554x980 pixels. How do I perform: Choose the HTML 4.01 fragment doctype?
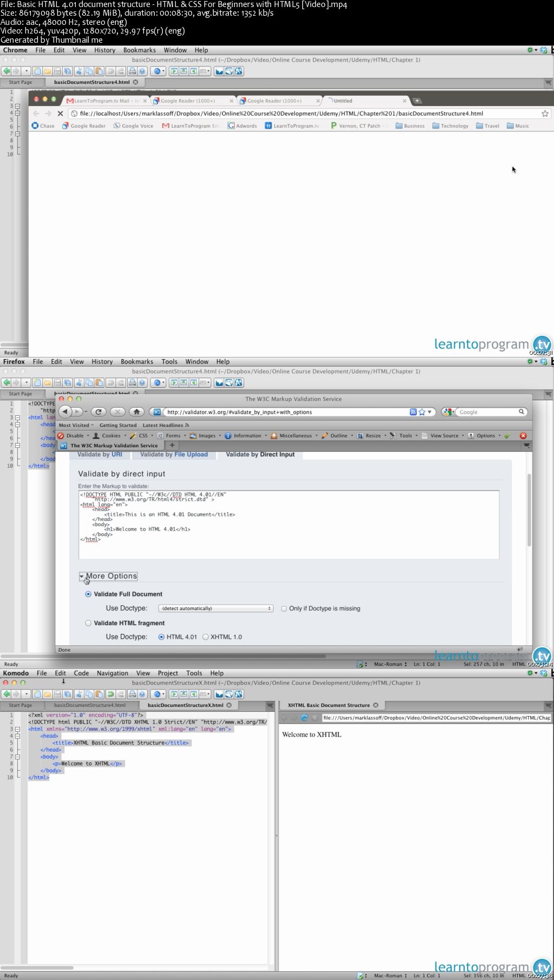(x=161, y=637)
